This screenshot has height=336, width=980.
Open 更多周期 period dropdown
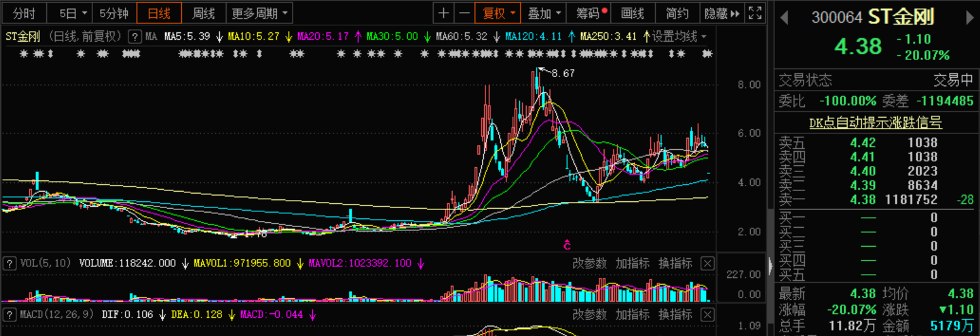(260, 13)
